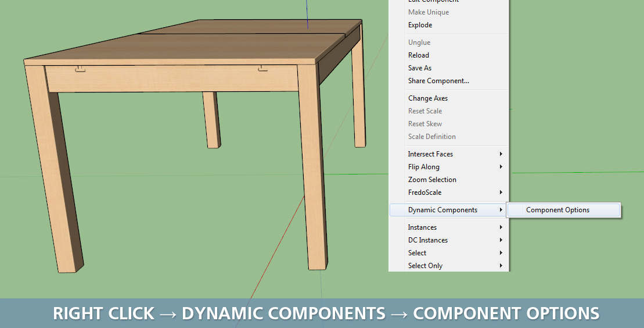Choose Explode from the context menu
This screenshot has height=328, width=644.
448,25
